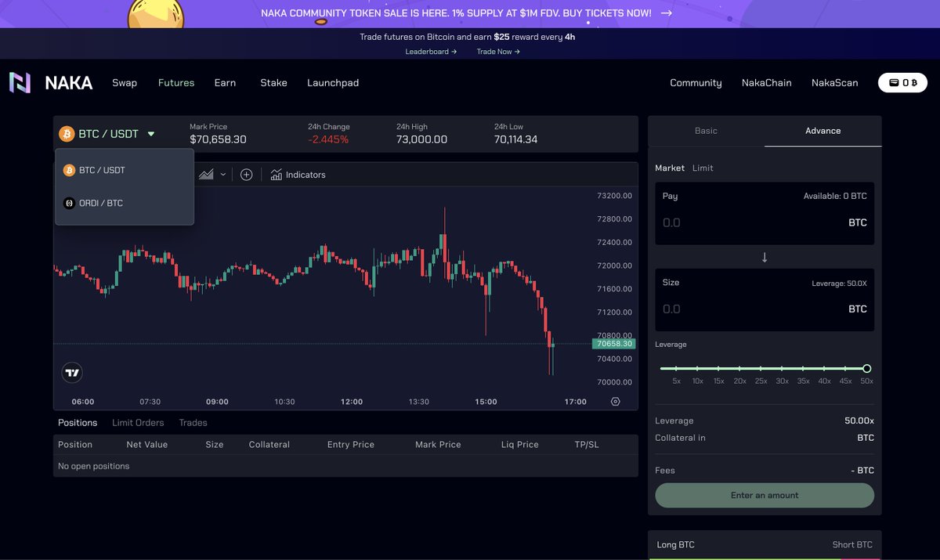Click the swap direction arrow between Pay and Size
The image size is (940, 560).
[765, 257]
